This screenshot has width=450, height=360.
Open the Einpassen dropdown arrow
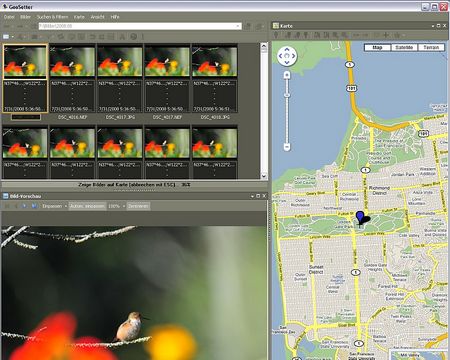point(66,206)
